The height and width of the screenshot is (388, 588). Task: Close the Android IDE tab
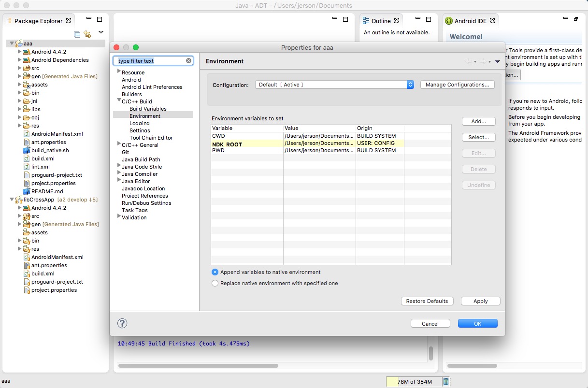click(492, 21)
